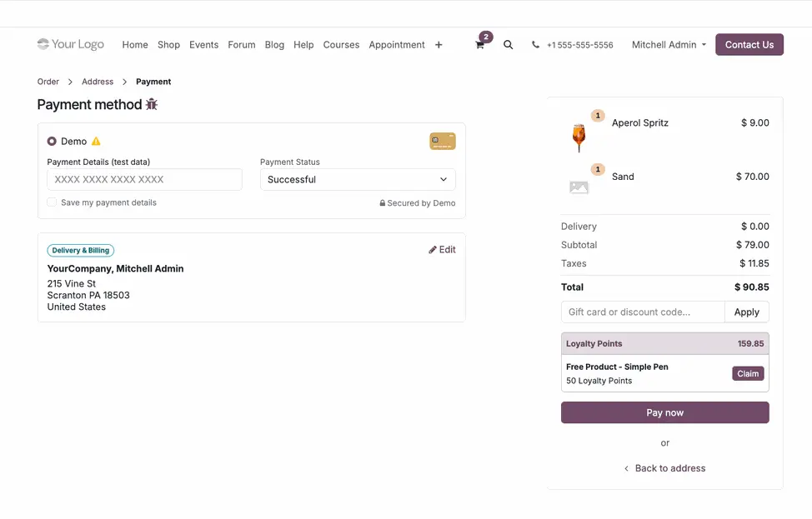Viewport: 812px width, 519px height.
Task: Open the shopping cart icon
Action: 479,45
